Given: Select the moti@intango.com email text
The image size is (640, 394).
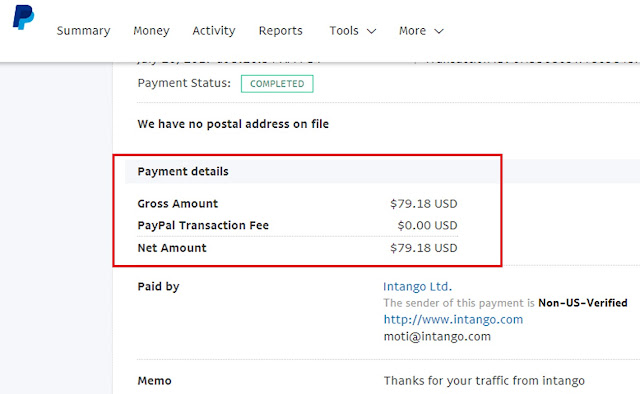Looking at the screenshot, I should pyautogui.click(x=437, y=336).
